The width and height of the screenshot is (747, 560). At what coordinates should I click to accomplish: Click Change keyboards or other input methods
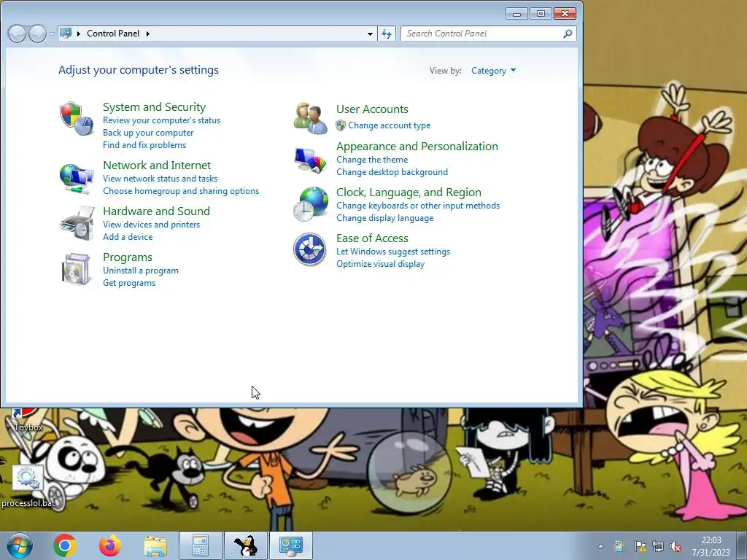point(418,206)
